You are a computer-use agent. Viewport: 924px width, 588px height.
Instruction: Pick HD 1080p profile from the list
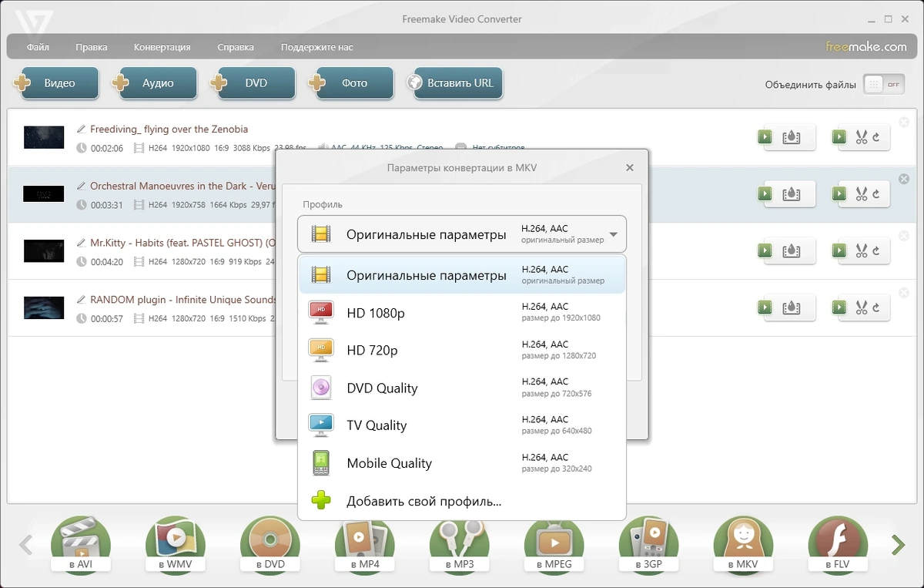[462, 312]
